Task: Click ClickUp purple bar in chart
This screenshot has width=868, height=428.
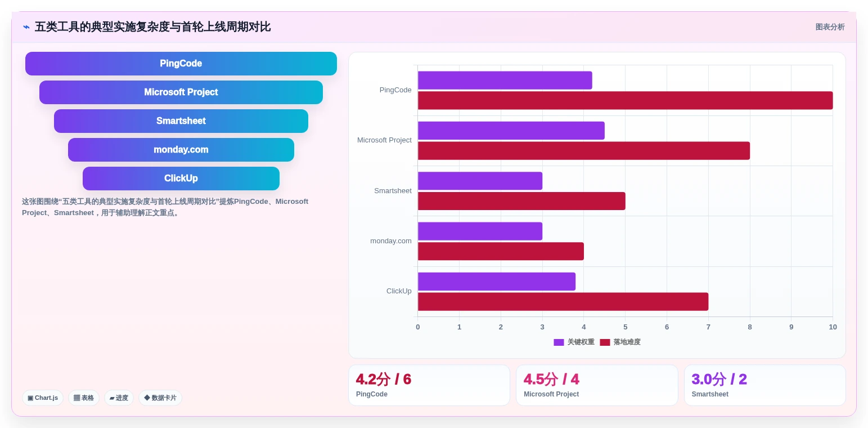Action: point(496,282)
